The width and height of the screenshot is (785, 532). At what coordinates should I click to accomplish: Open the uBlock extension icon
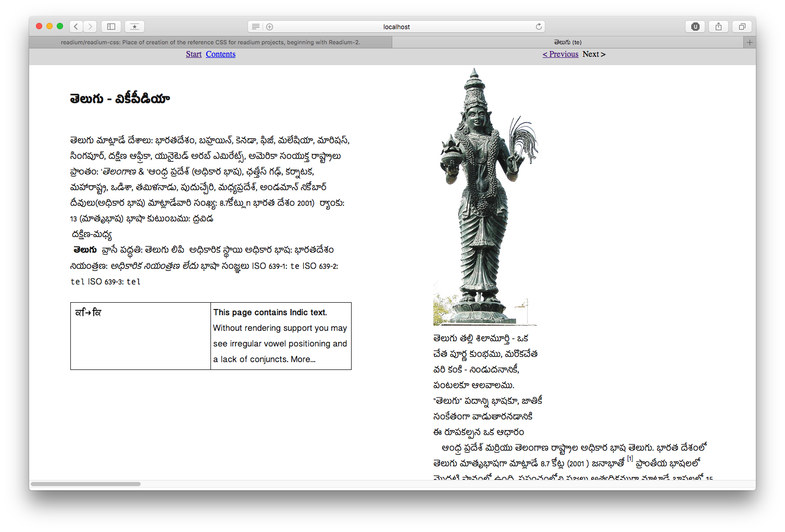point(695,27)
